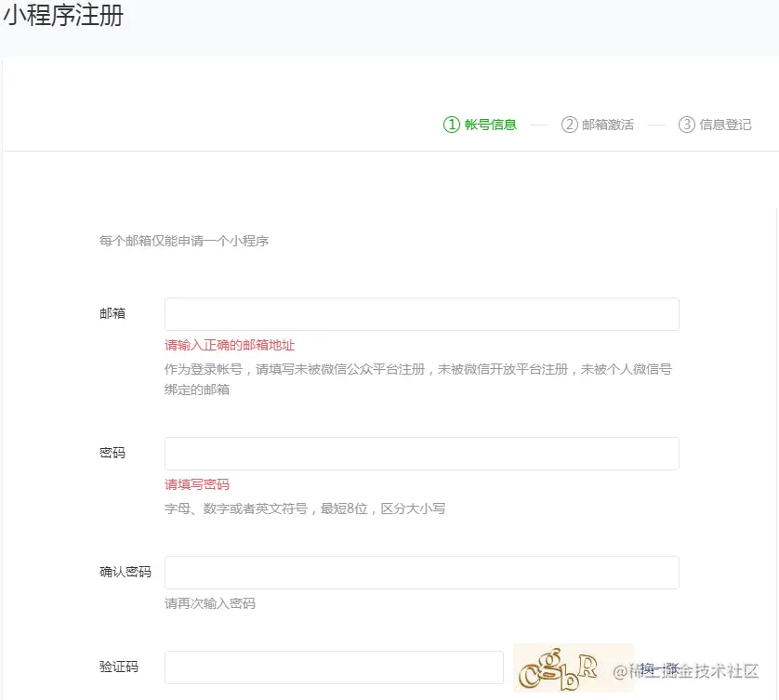Click the hint 请再次输入密码

coord(210,603)
